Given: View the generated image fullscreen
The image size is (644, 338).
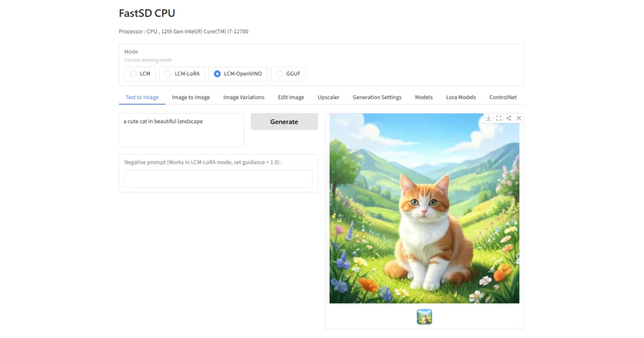Looking at the screenshot, I should tap(499, 118).
